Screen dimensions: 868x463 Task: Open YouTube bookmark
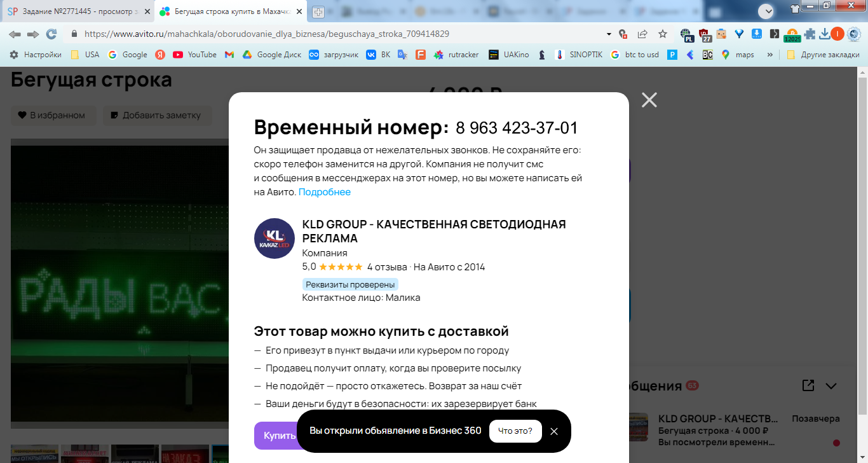pyautogui.click(x=195, y=55)
